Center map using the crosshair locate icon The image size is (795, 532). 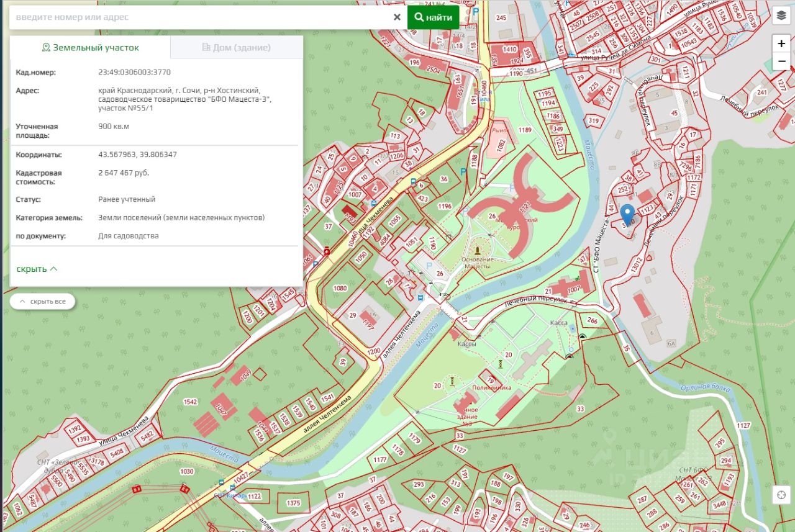pos(781,495)
